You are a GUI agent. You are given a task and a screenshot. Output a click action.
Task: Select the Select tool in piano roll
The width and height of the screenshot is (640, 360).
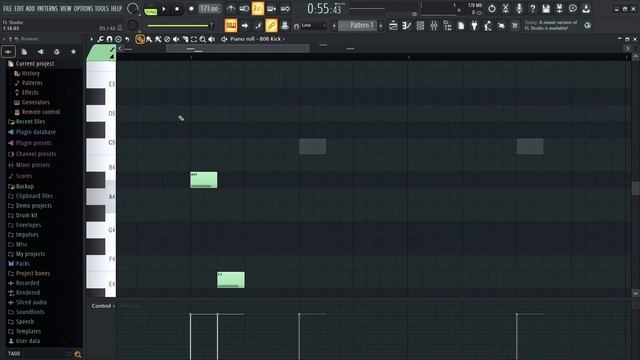click(194, 39)
